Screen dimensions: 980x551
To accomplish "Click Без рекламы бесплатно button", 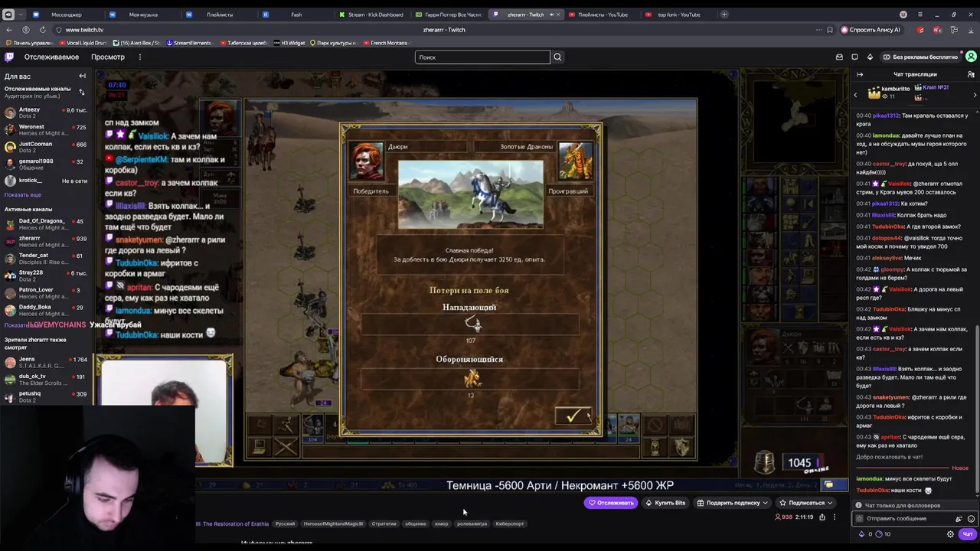I will 920,57.
